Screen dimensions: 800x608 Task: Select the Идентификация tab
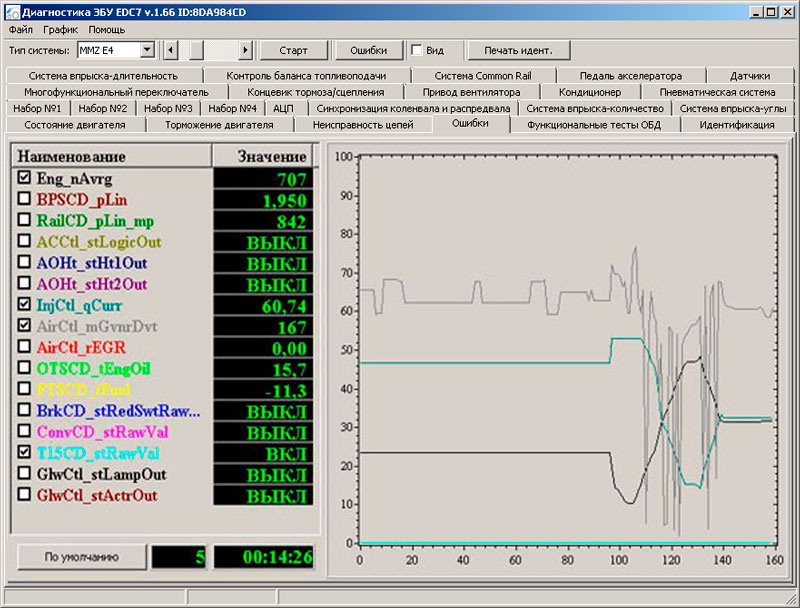[x=736, y=125]
